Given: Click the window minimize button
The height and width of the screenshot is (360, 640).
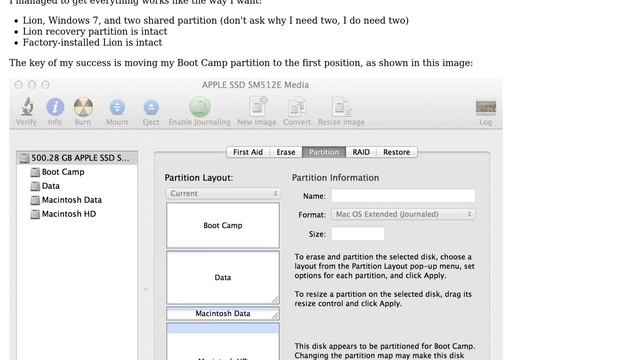Looking at the screenshot, I should 32,84.
